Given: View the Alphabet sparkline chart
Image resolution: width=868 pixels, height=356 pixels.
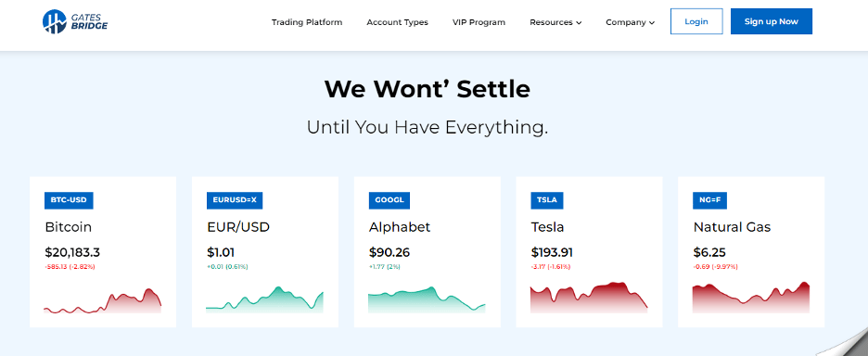Looking at the screenshot, I should click(427, 299).
